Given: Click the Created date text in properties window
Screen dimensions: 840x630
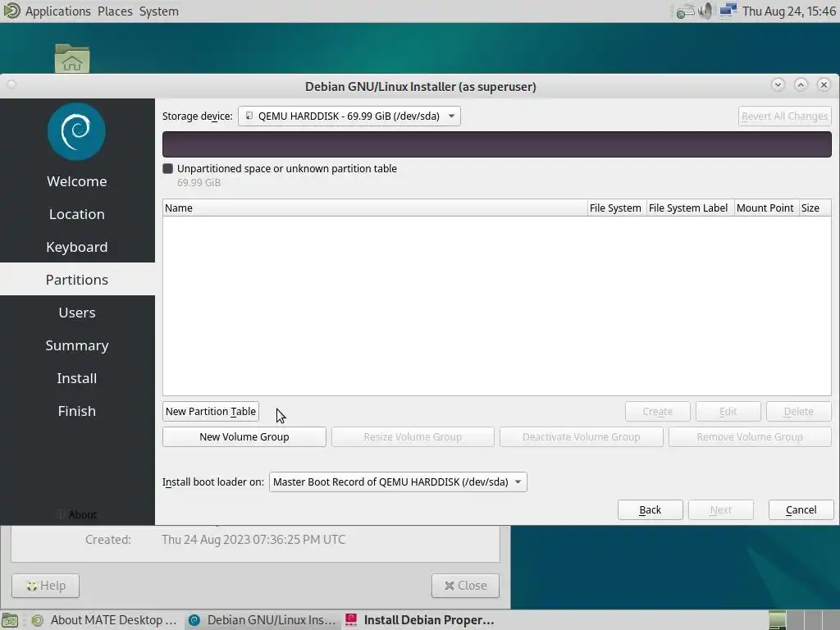Looking at the screenshot, I should (x=253, y=540).
